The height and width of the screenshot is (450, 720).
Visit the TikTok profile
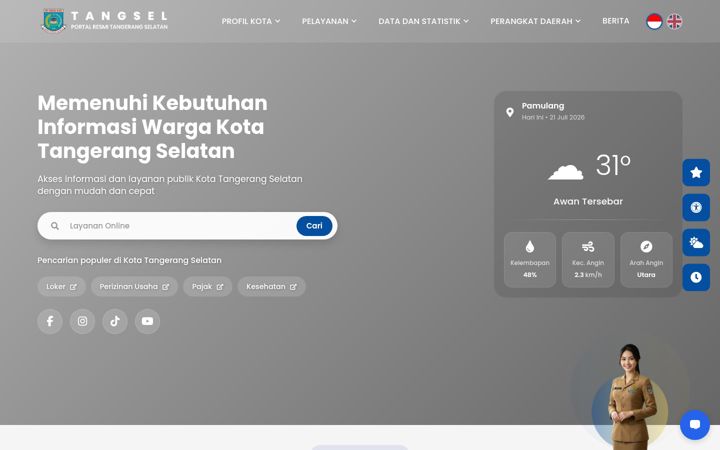pyautogui.click(x=115, y=321)
